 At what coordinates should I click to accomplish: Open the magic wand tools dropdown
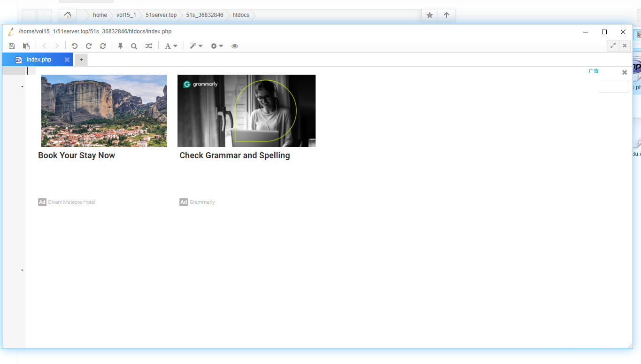click(x=196, y=46)
